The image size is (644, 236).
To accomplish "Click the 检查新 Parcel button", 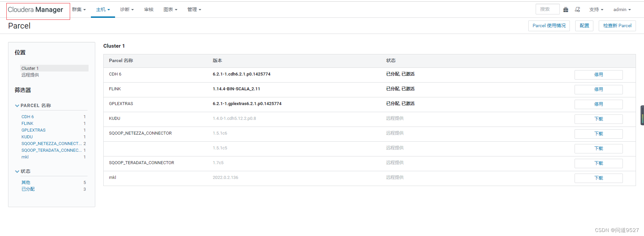I will pyautogui.click(x=617, y=26).
